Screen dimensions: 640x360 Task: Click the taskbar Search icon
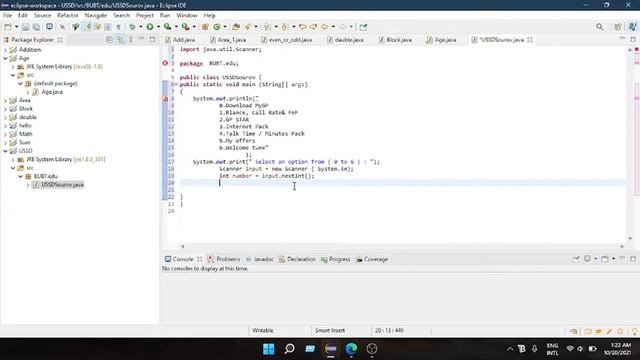tap(289, 349)
